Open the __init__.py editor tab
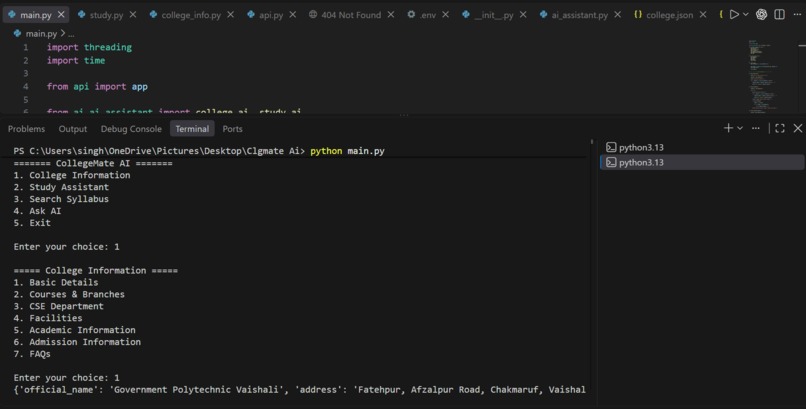The height and width of the screenshot is (409, 806). [x=494, y=15]
